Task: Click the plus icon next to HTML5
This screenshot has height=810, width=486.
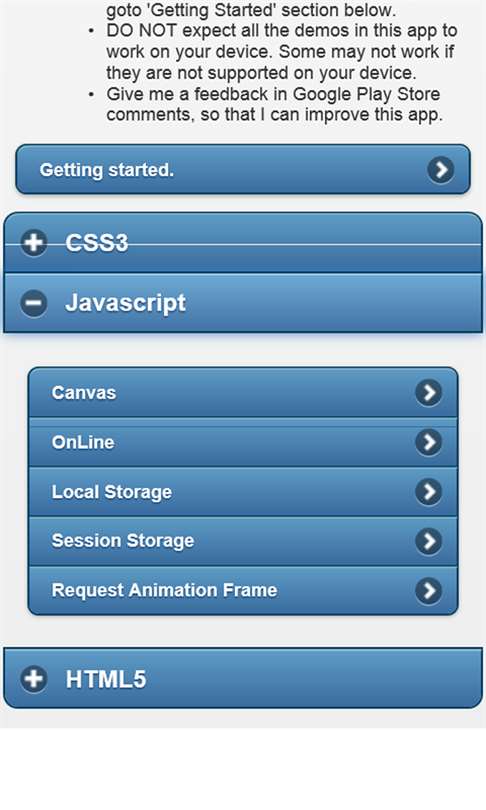Action: tap(34, 679)
